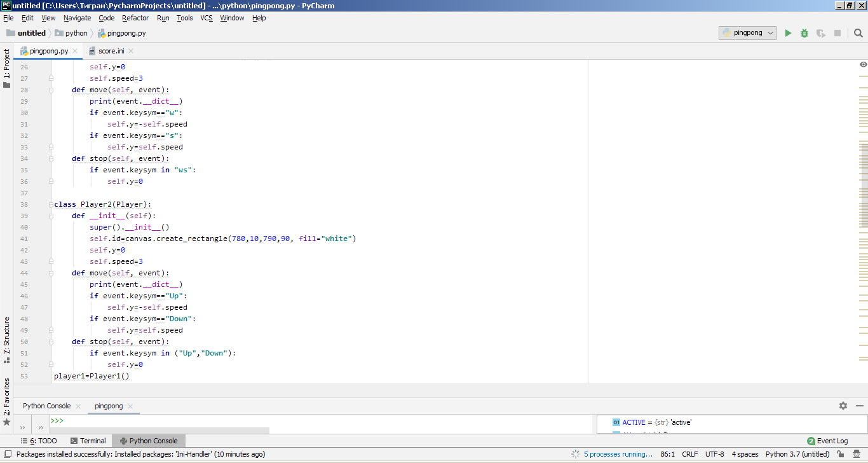This screenshot has width=868, height=463.
Task: Run the pingpong configuration
Action: (788, 33)
